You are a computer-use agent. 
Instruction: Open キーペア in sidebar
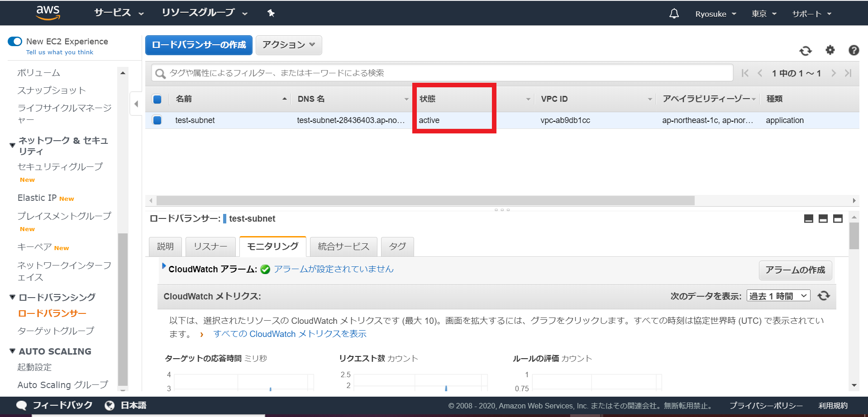pyautogui.click(x=34, y=247)
